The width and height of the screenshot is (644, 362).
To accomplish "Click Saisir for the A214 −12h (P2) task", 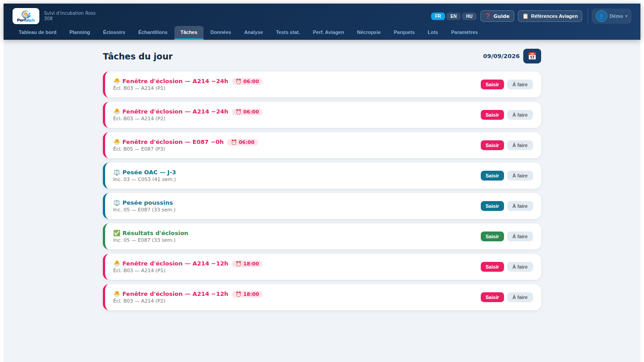I will click(x=492, y=297).
